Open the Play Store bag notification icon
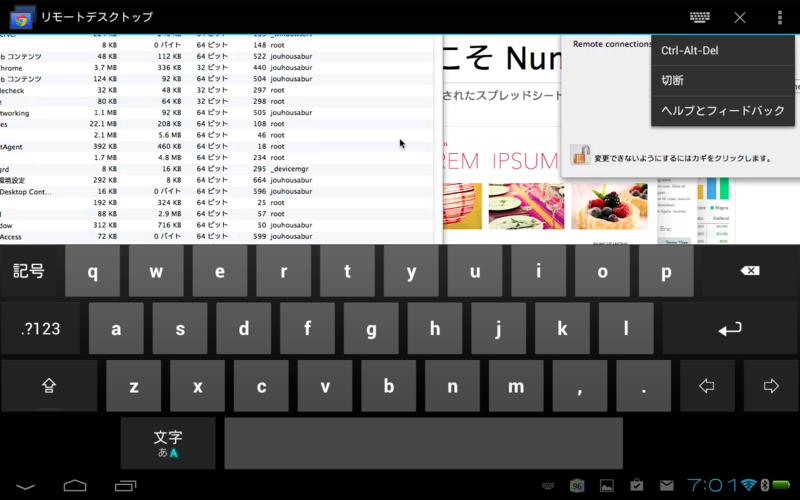The width and height of the screenshot is (800, 500). (636, 485)
